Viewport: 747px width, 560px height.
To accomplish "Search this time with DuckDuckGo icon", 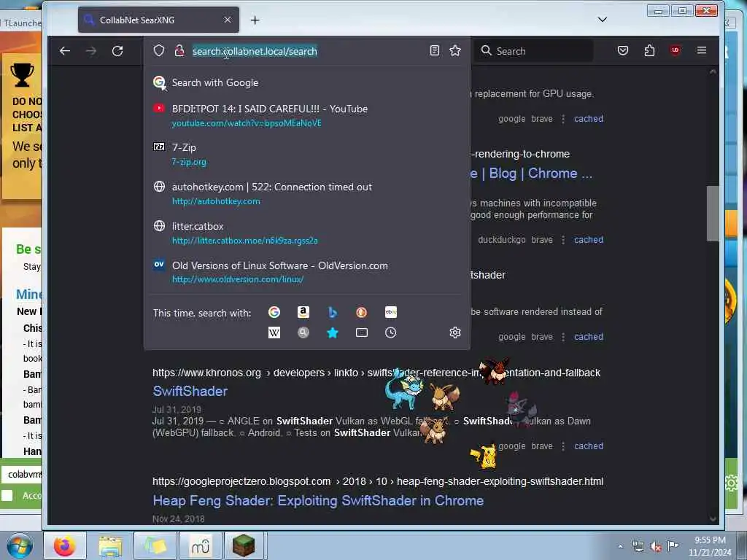I will tap(362, 312).
